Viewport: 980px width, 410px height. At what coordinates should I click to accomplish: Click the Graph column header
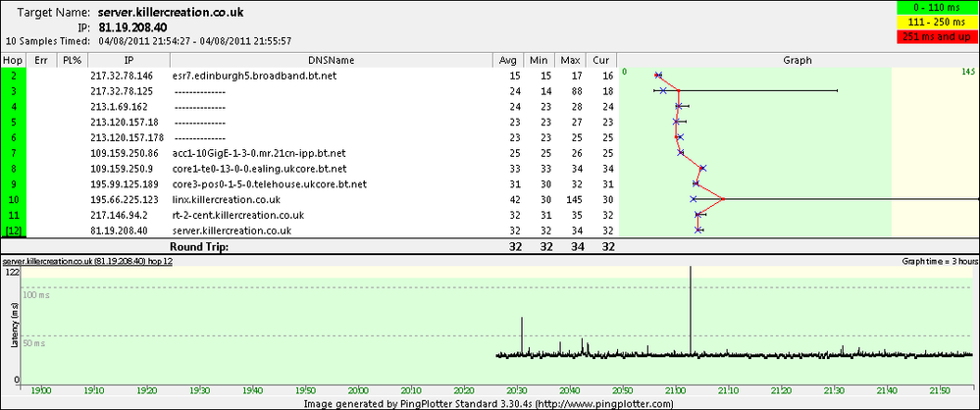pos(799,61)
